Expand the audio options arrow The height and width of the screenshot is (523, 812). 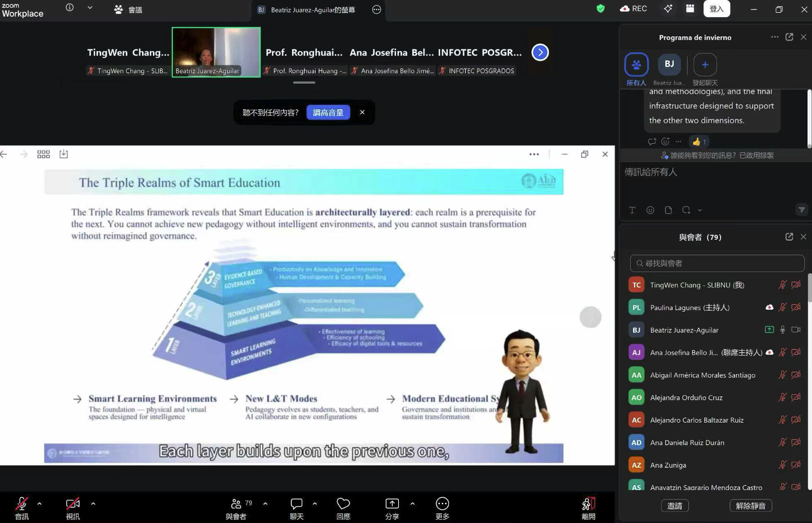[x=39, y=503]
